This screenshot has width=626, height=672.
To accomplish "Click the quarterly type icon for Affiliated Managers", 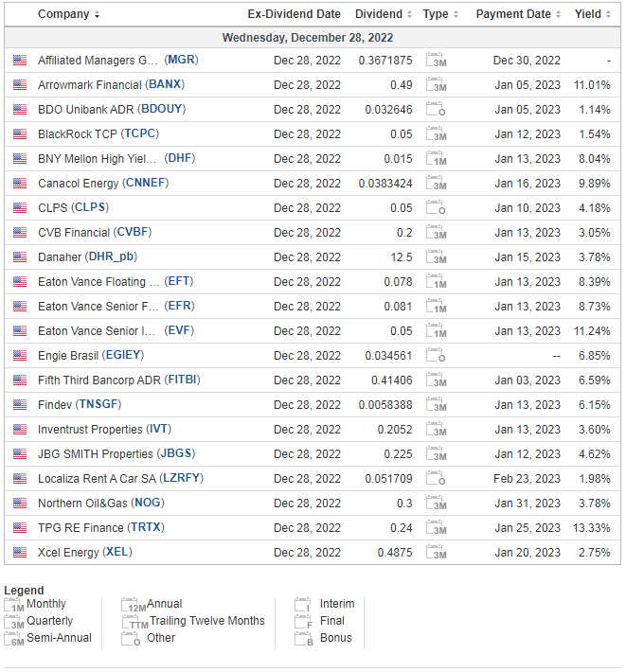I will tap(436, 60).
